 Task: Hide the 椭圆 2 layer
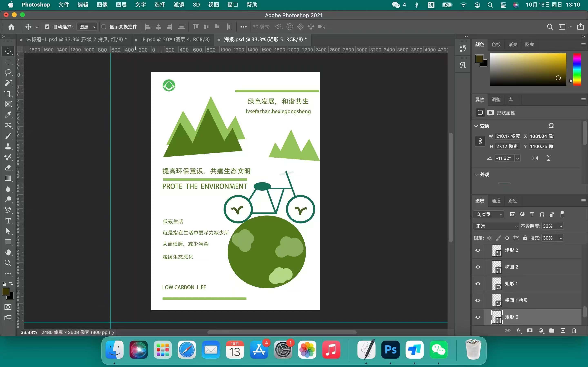478,267
